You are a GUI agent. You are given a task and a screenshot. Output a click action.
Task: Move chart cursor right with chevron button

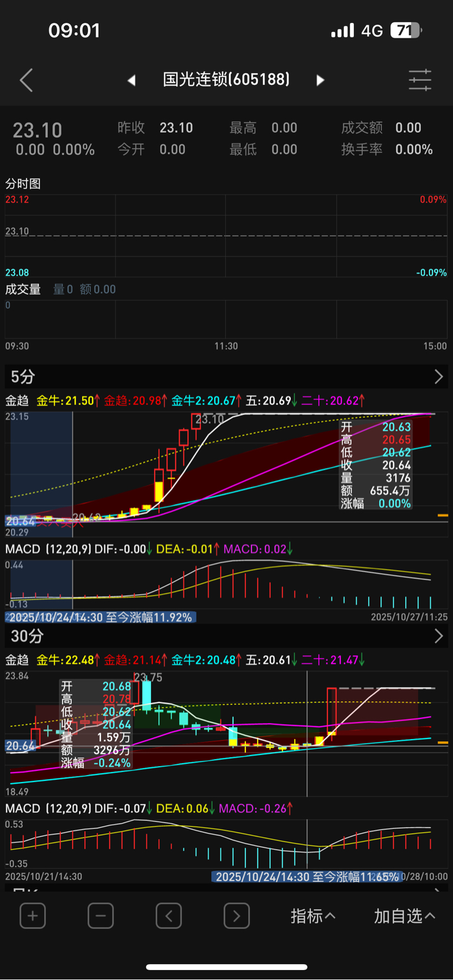(237, 916)
